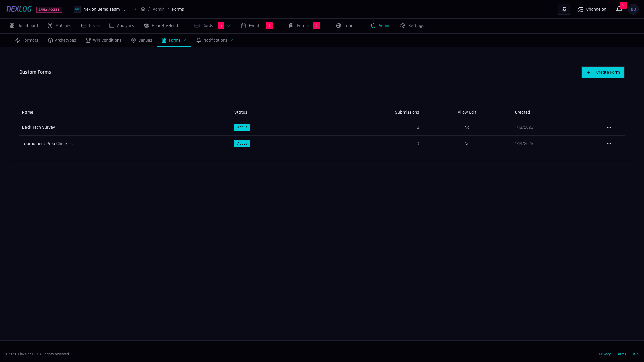The image size is (644, 362).
Task: Click Active badge for Tournament Prep Checklist
Action: click(242, 144)
